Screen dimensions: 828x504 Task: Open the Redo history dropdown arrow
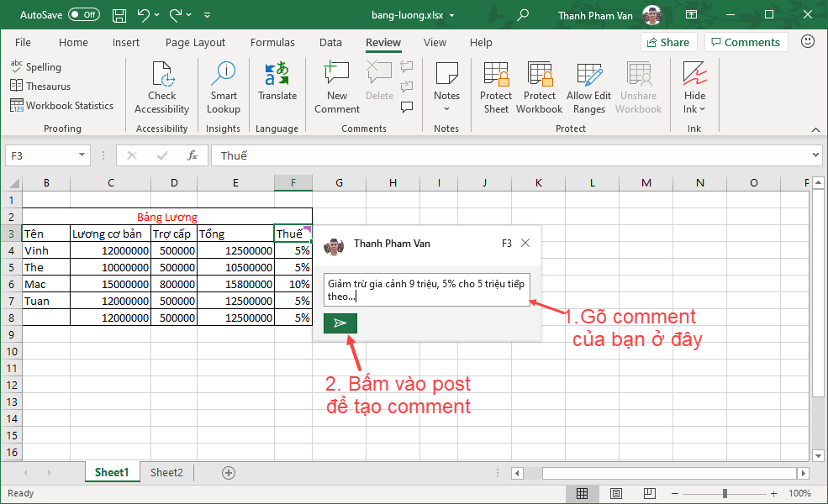pyautogui.click(x=189, y=15)
